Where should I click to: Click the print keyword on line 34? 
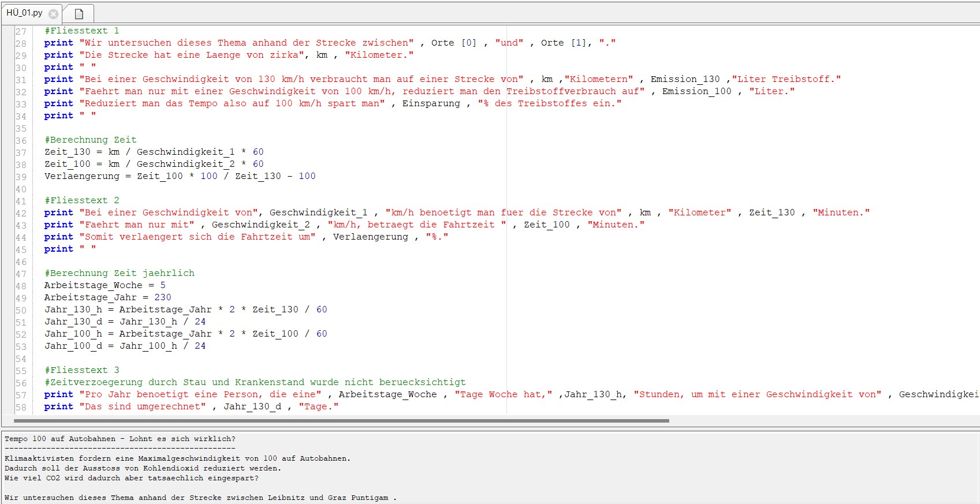(x=59, y=115)
